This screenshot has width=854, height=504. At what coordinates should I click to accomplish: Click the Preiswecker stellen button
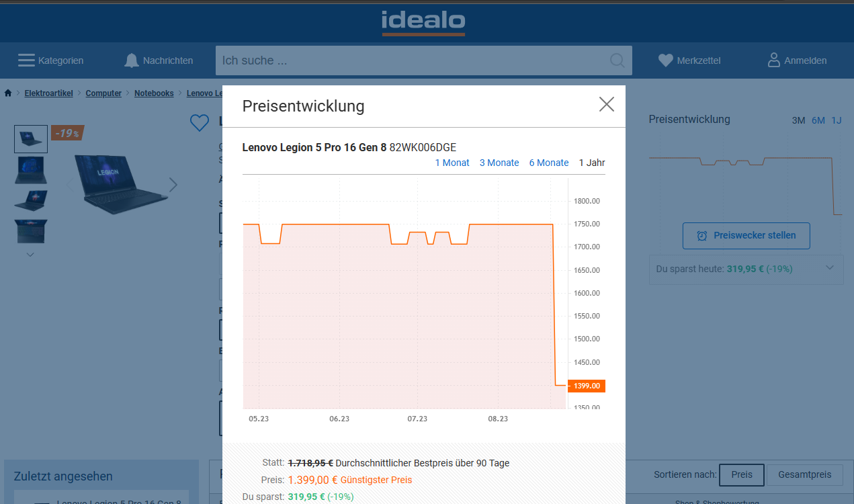click(746, 236)
